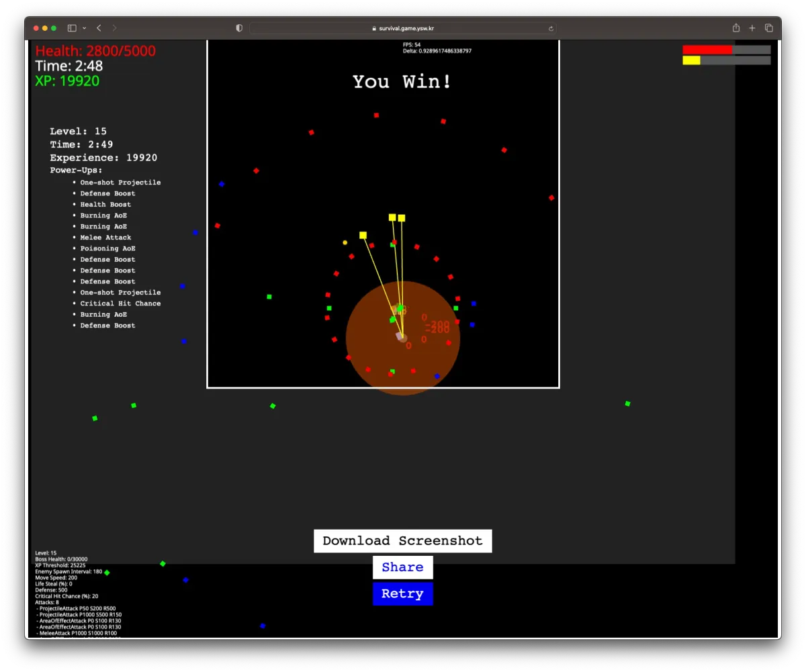Click the "Move Speed: 200" stat
Viewport: 806px width, 672px height.
[x=56, y=577]
